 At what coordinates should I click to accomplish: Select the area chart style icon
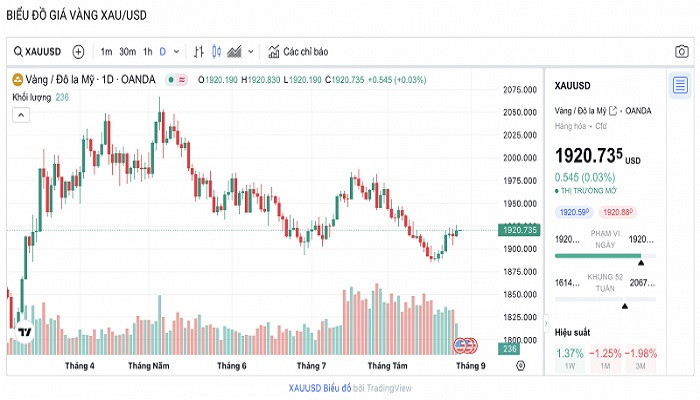pos(234,52)
